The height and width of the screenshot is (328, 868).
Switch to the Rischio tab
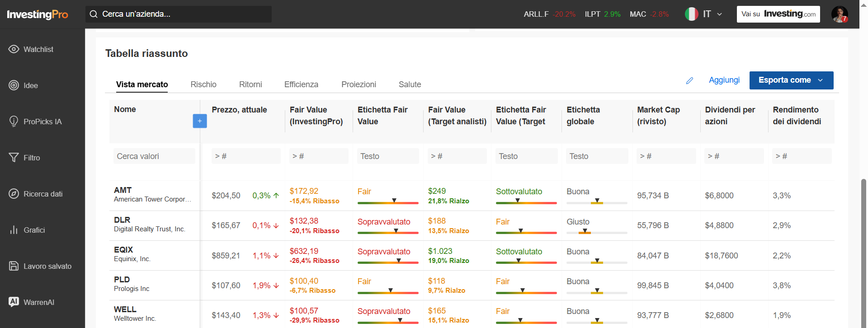(203, 84)
